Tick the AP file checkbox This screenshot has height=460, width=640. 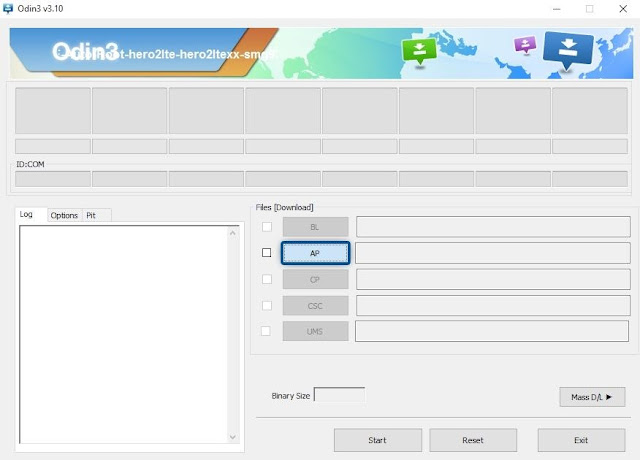267,253
